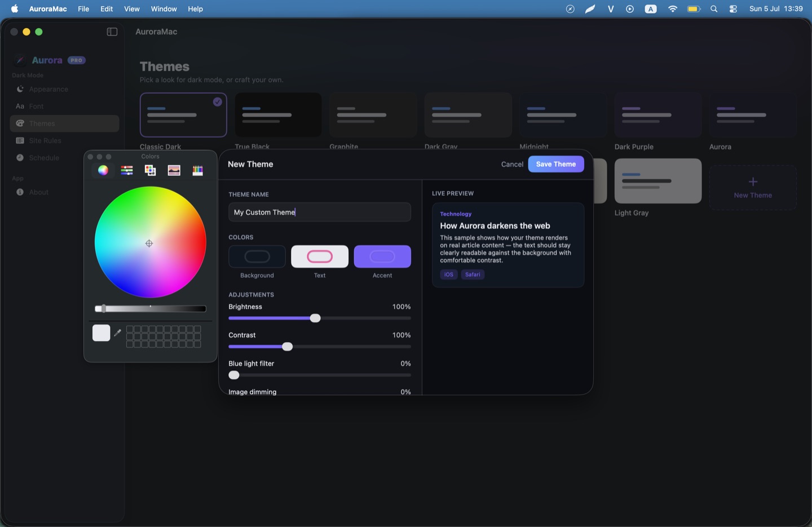This screenshot has width=812, height=527.
Task: Open Schedule in the sidebar
Action: pyautogui.click(x=64, y=158)
